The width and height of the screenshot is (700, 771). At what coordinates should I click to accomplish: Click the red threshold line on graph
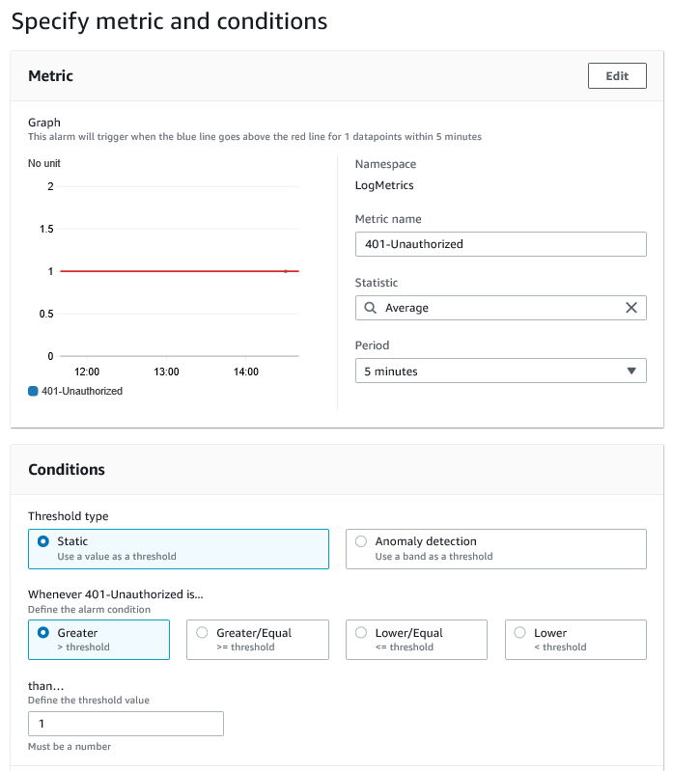click(174, 271)
